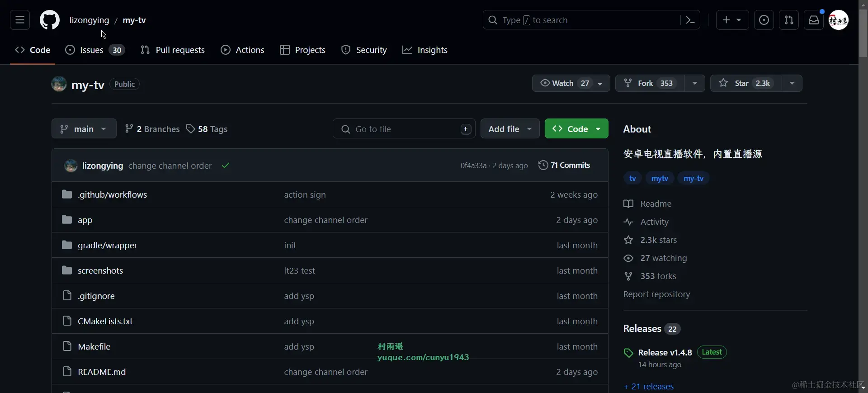The height and width of the screenshot is (393, 868).
Task: Switch to the Issues tab
Action: [x=95, y=50]
